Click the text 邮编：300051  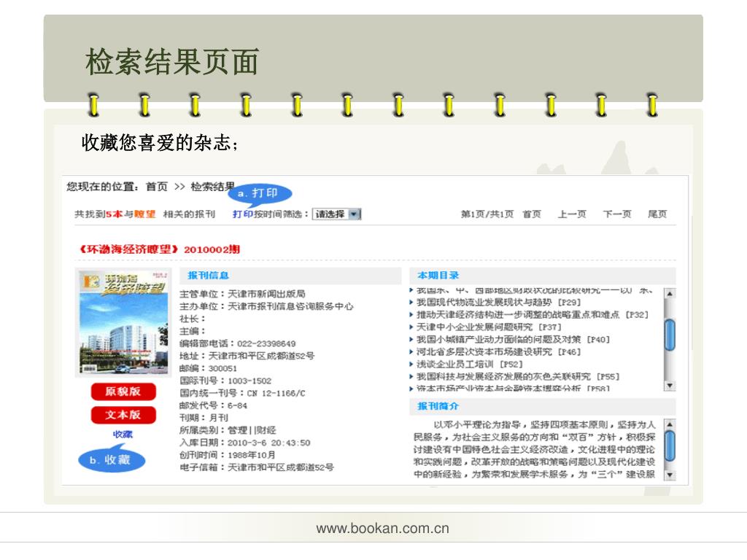208,368
